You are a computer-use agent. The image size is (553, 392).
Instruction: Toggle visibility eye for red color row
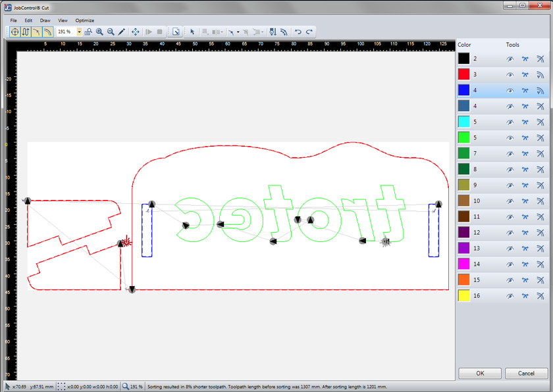(x=510, y=75)
